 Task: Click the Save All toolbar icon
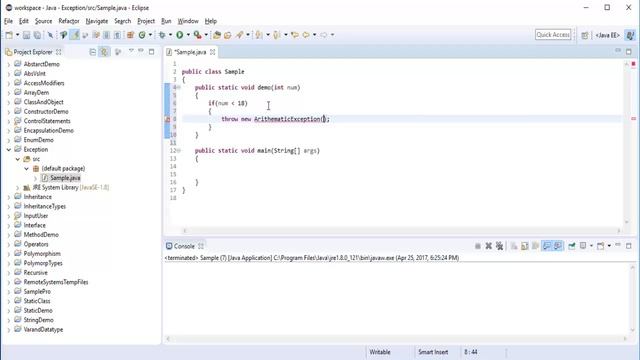[37, 35]
